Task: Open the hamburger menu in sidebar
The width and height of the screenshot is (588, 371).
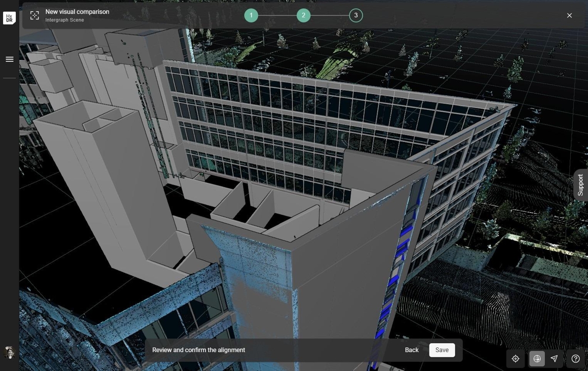Action: [9, 59]
